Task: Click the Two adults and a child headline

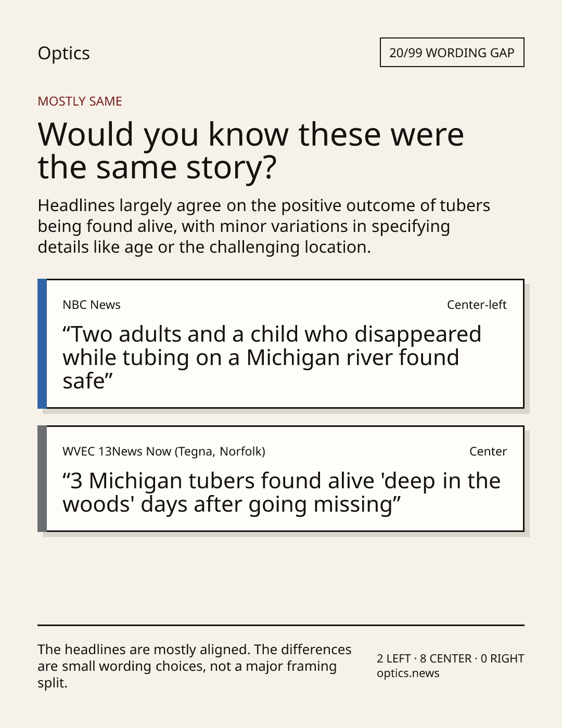Action: [272, 357]
